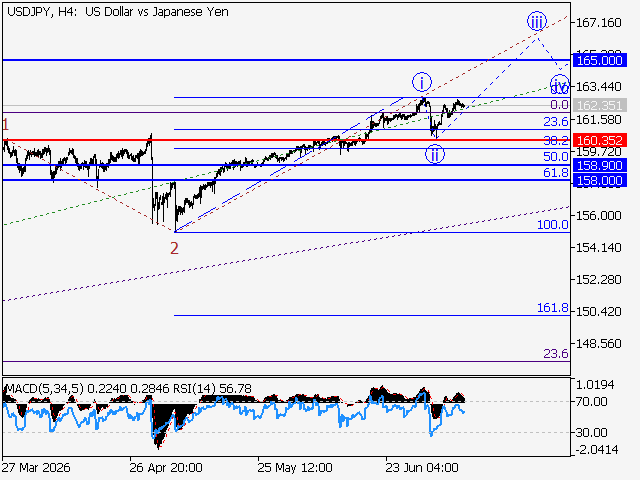The image size is (640, 480).
Task: Click the MACD(5,34,5) indicator label
Action: 44,388
